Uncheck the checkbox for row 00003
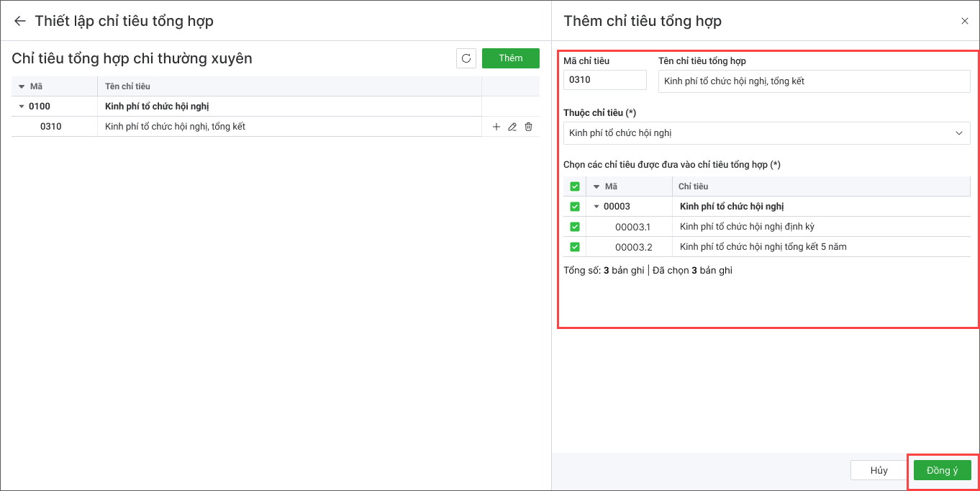The height and width of the screenshot is (491, 980). [x=575, y=207]
